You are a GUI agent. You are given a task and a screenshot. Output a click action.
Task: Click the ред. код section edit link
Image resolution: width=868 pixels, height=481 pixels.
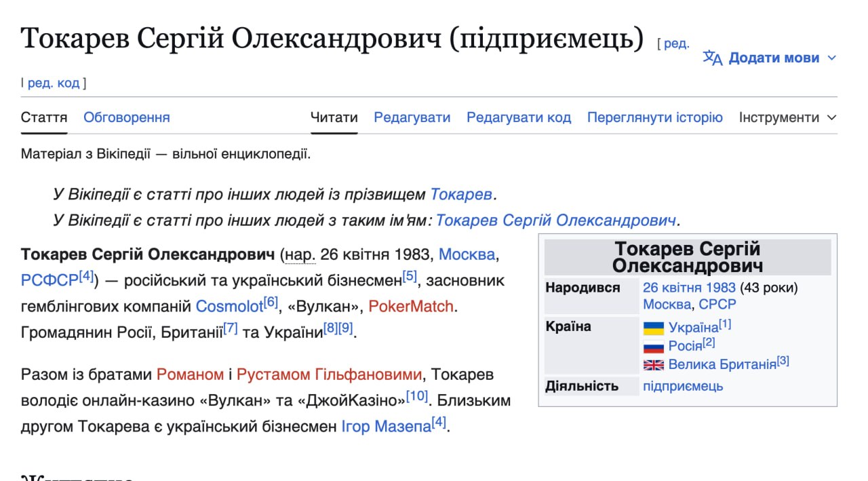coord(54,83)
